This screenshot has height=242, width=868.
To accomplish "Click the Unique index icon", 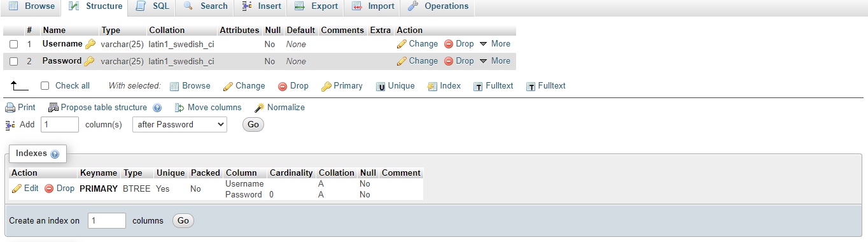I will click(381, 86).
